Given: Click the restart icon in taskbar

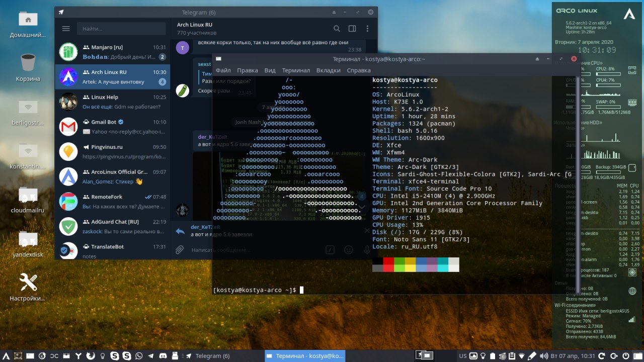Looking at the screenshot, I should point(602,356).
